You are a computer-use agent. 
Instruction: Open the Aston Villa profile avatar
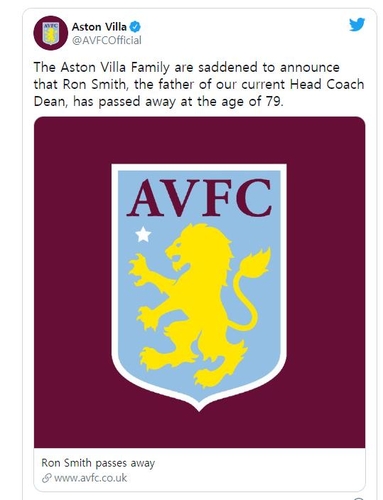(x=51, y=33)
